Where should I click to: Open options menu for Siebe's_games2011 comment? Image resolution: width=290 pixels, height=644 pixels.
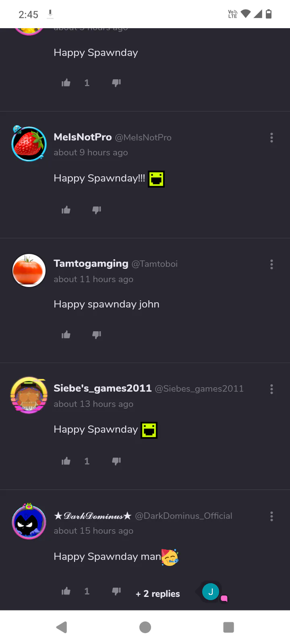point(271,389)
